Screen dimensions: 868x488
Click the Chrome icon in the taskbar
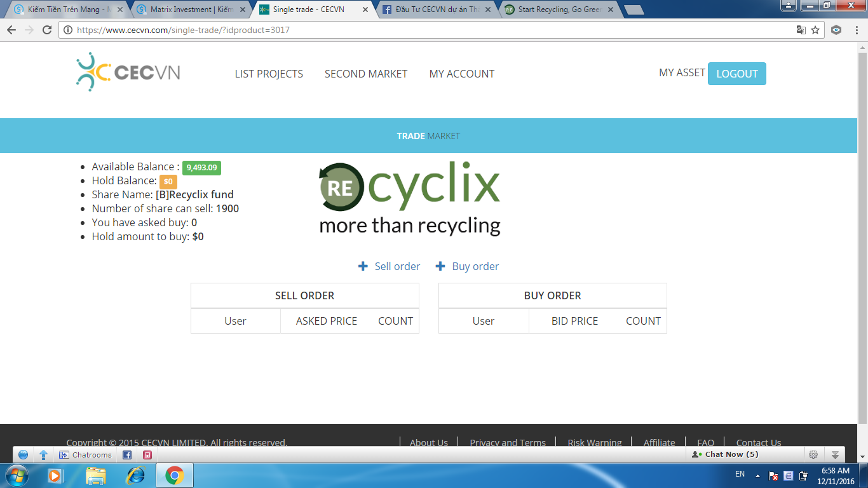tap(175, 475)
